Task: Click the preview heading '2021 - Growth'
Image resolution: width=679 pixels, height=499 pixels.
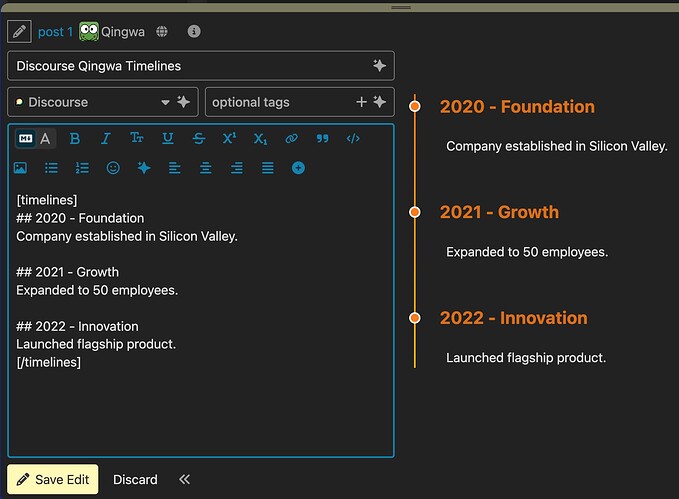Action: [499, 212]
